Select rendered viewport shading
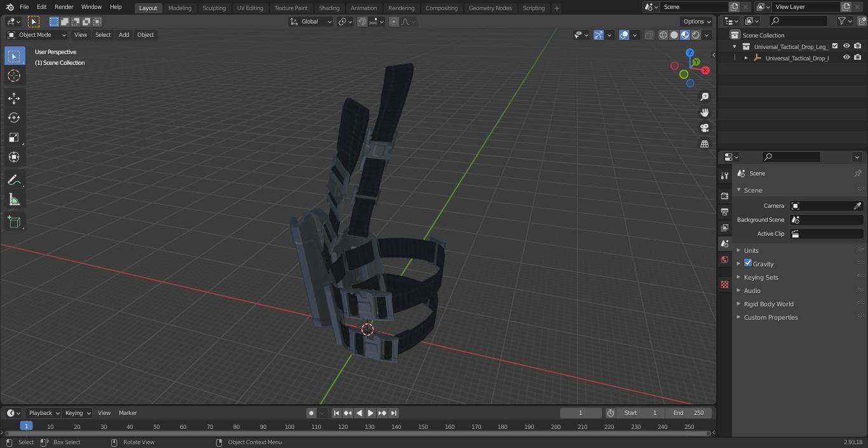Image resolution: width=868 pixels, height=448 pixels. tap(696, 35)
